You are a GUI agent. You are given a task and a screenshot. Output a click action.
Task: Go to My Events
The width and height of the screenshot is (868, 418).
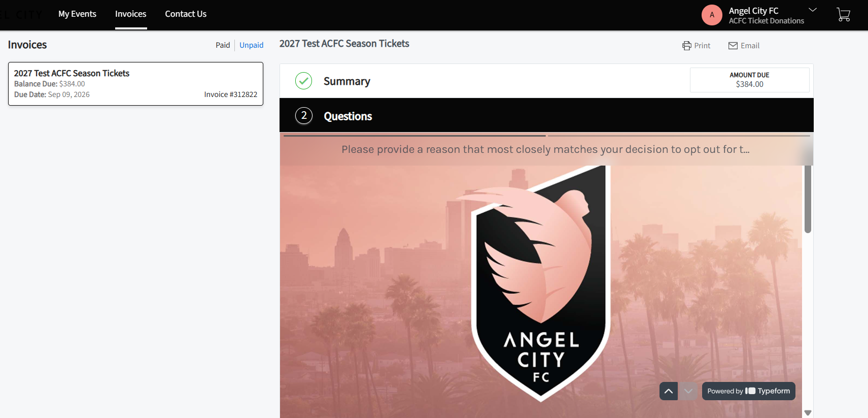click(77, 14)
